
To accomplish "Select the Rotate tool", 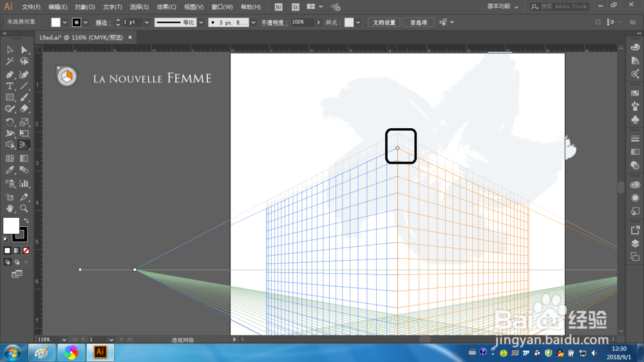I will pos(10,122).
